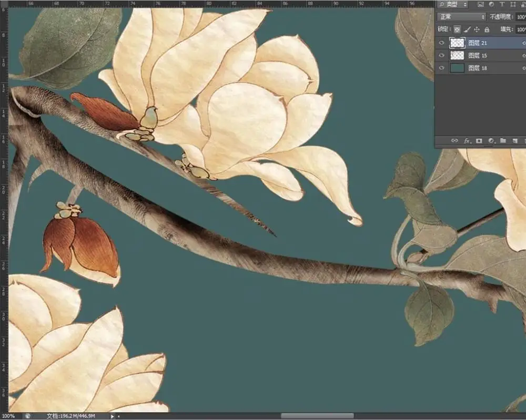Viewport: 526px width, 420px height.
Task: Open the 正常 blend mode dropdown
Action: (x=461, y=17)
